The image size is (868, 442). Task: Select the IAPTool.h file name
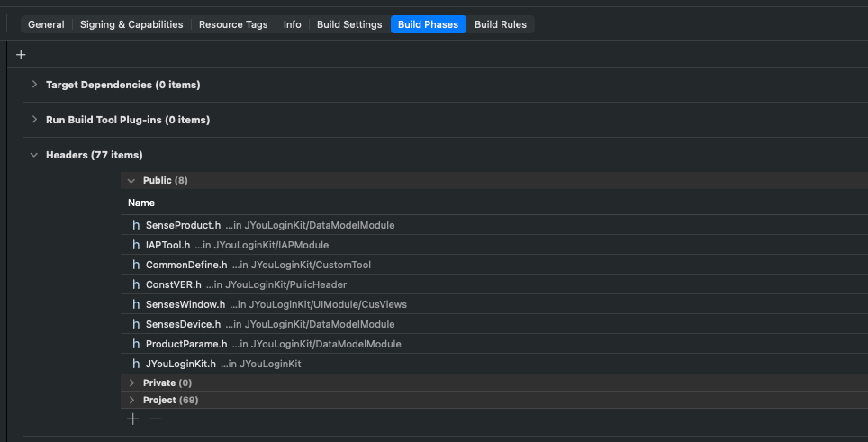click(x=167, y=245)
